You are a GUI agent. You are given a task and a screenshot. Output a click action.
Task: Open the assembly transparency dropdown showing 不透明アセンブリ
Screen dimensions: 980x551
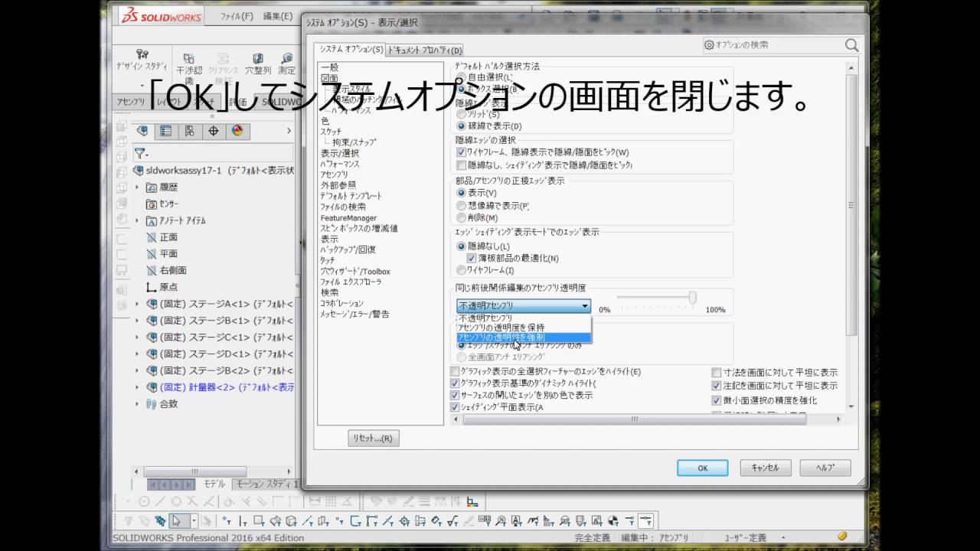point(524,306)
